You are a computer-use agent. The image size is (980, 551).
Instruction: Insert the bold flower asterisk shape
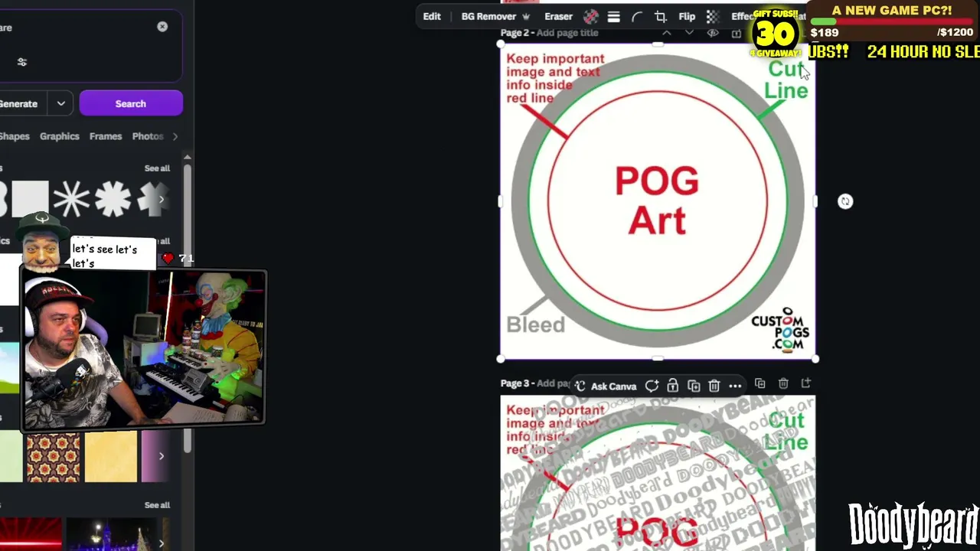(x=113, y=200)
